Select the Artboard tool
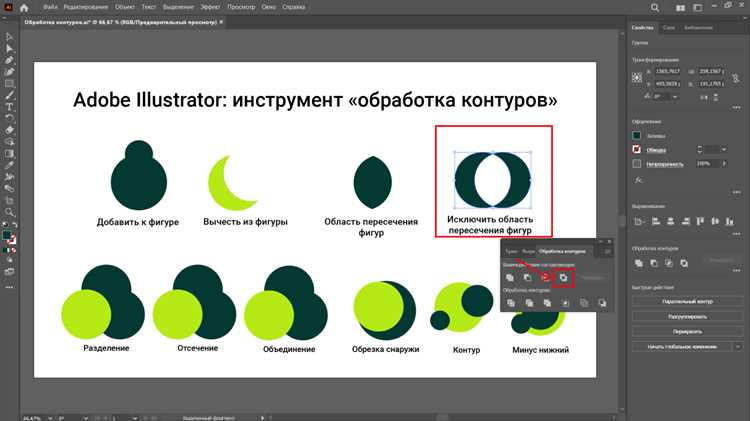Image resolution: width=750 pixels, height=421 pixels. click(x=9, y=200)
